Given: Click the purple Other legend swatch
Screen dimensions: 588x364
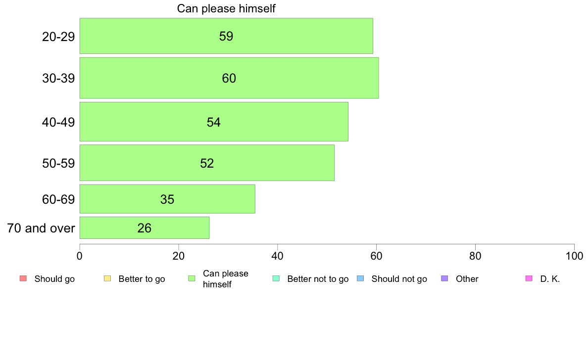Looking at the screenshot, I should [445, 278].
